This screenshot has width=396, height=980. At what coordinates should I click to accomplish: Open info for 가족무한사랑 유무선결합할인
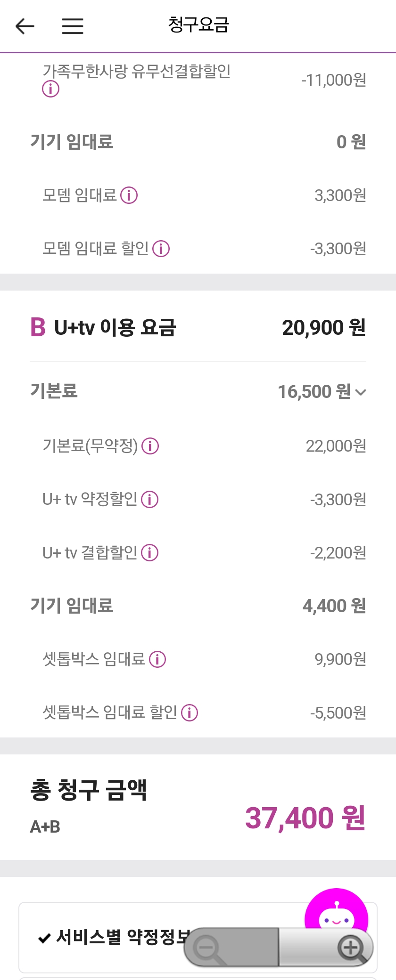51,89
